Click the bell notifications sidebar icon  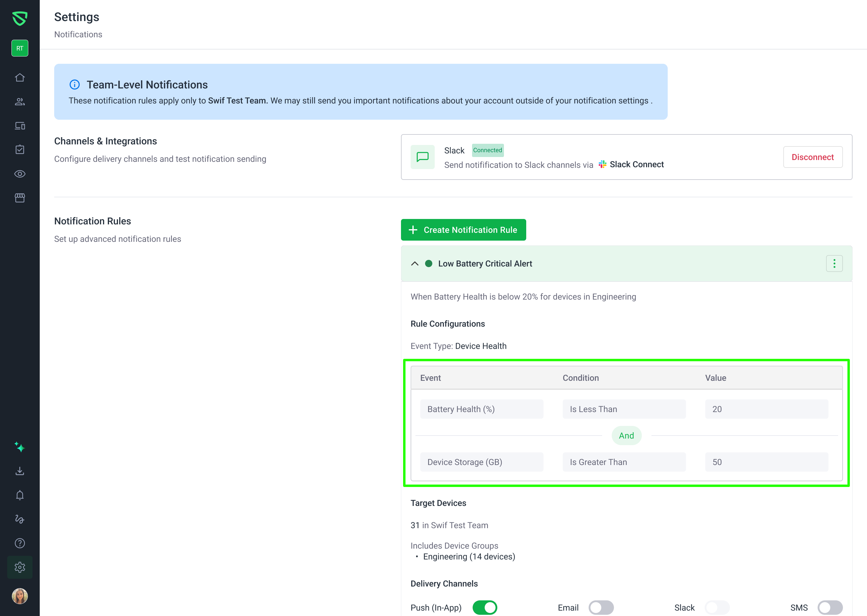point(20,495)
